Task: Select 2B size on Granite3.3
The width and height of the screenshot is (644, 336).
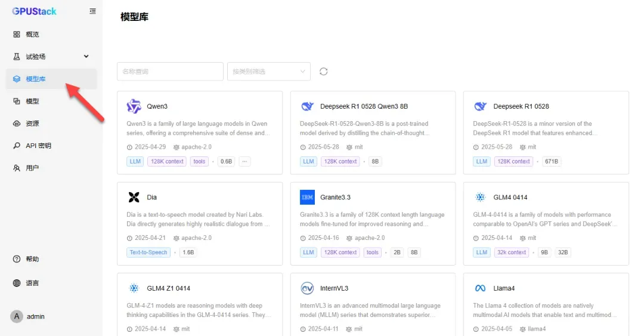Action: tap(397, 252)
